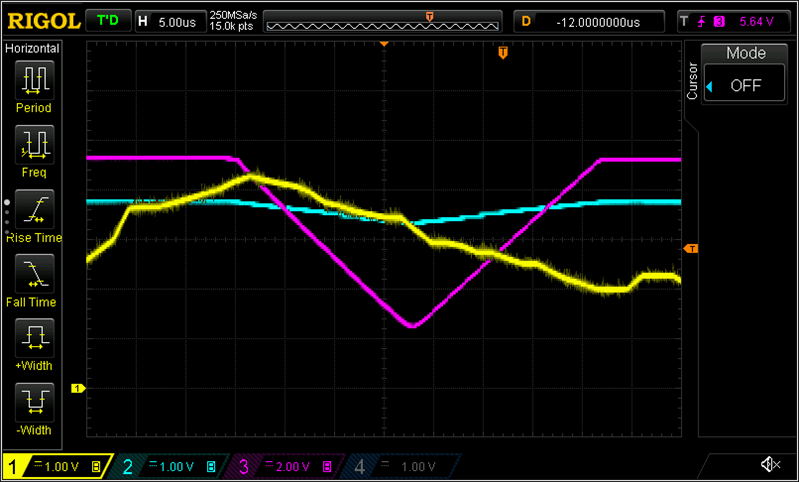Select channel 1 label at 1.00 V
Image resolution: width=799 pixels, height=482 pixels.
[x=58, y=467]
